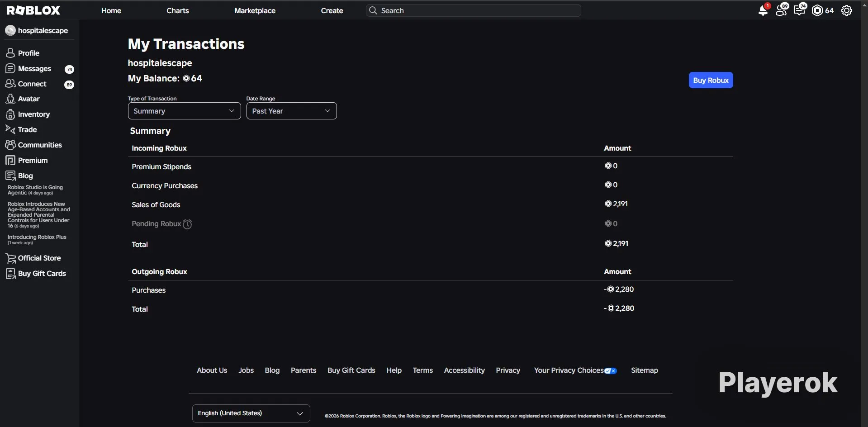This screenshot has height=427, width=868.
Task: Click the Buy Robux button
Action: [x=711, y=80]
